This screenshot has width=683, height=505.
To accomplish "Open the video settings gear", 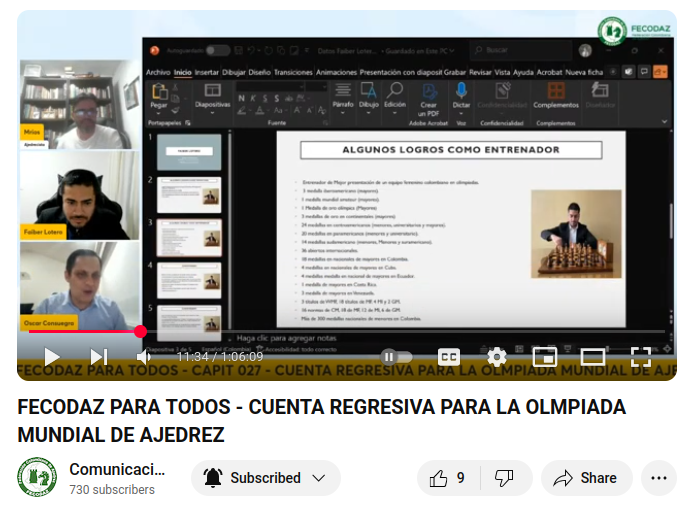I will 497,357.
